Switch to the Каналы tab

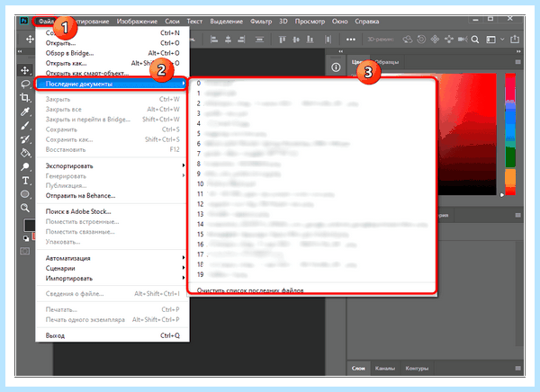pos(384,369)
